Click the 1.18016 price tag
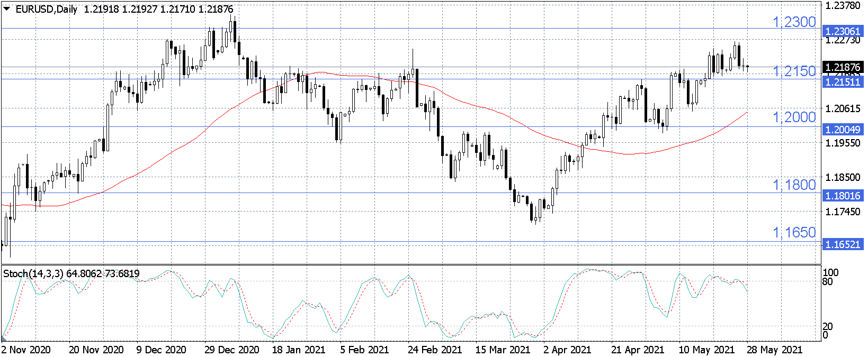Screen dimensions: 868x357 [843, 196]
